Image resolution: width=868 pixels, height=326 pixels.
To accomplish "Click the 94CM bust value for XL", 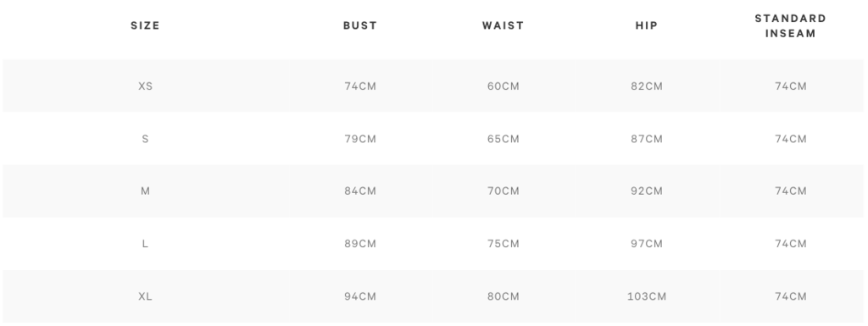I will pos(359,296).
